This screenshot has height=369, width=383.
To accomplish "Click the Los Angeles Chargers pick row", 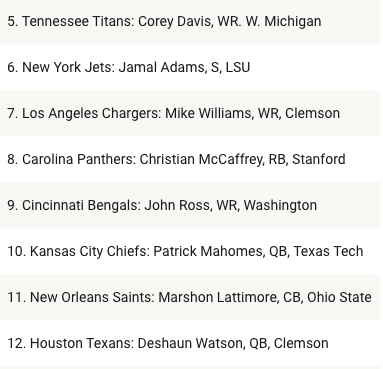I will [190, 113].
